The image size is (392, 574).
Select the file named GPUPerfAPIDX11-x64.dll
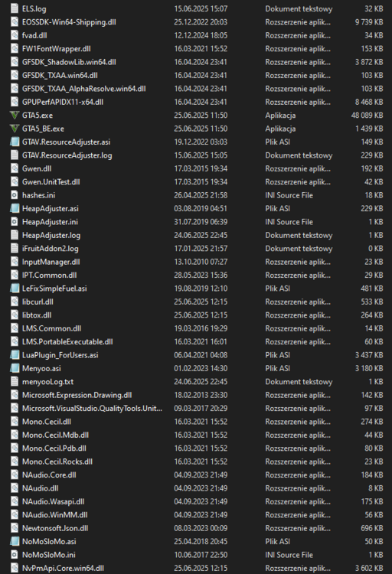pyautogui.click(x=63, y=102)
